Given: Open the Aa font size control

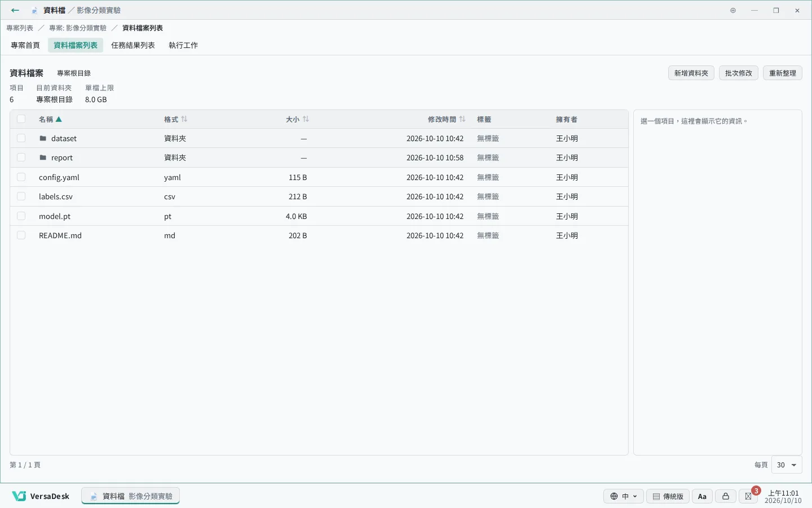Looking at the screenshot, I should click(x=702, y=496).
